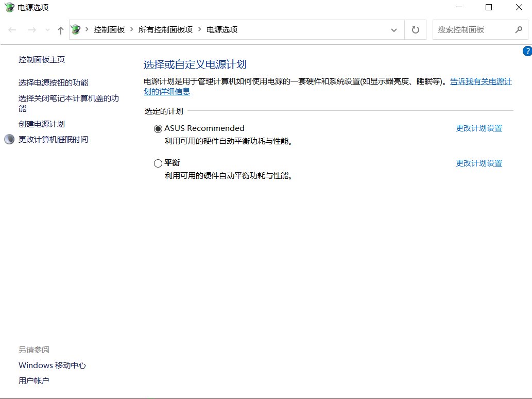Click the back navigation arrow

12,29
